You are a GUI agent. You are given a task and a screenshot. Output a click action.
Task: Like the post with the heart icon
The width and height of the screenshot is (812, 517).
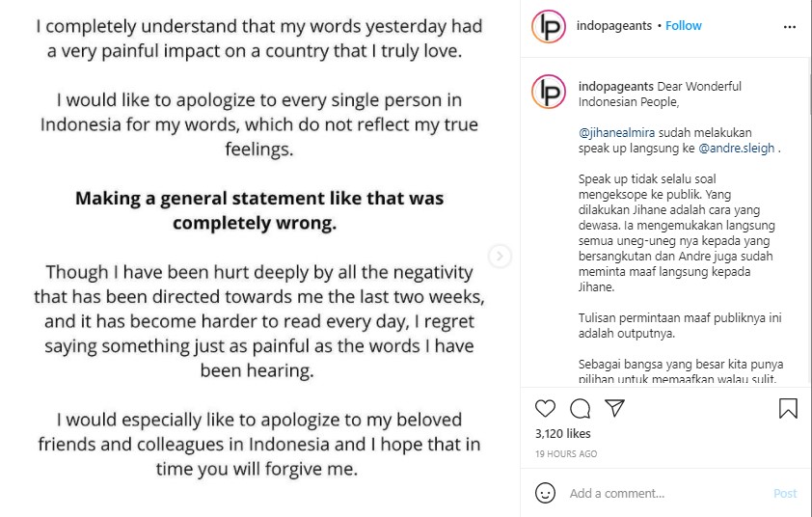[545, 409]
